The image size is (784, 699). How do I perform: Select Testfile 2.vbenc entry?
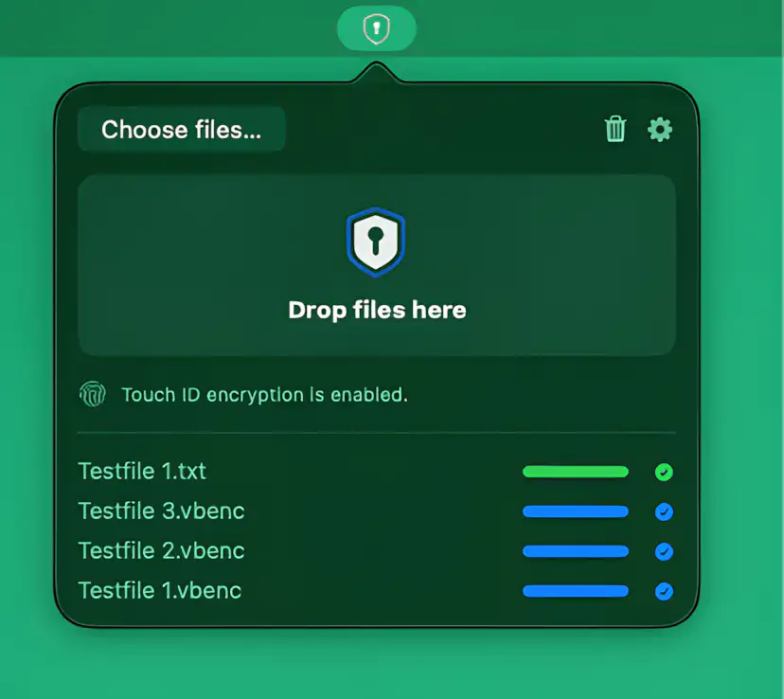[x=162, y=550]
